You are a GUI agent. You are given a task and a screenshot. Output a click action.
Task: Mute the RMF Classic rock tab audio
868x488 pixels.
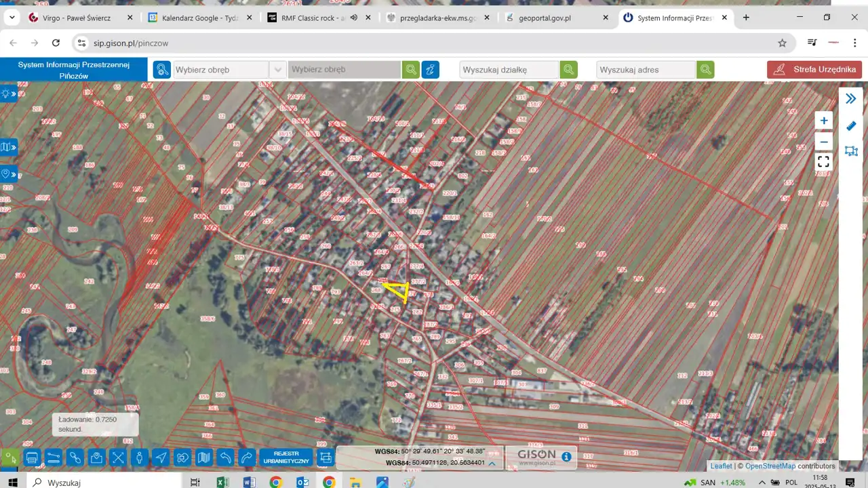(353, 18)
